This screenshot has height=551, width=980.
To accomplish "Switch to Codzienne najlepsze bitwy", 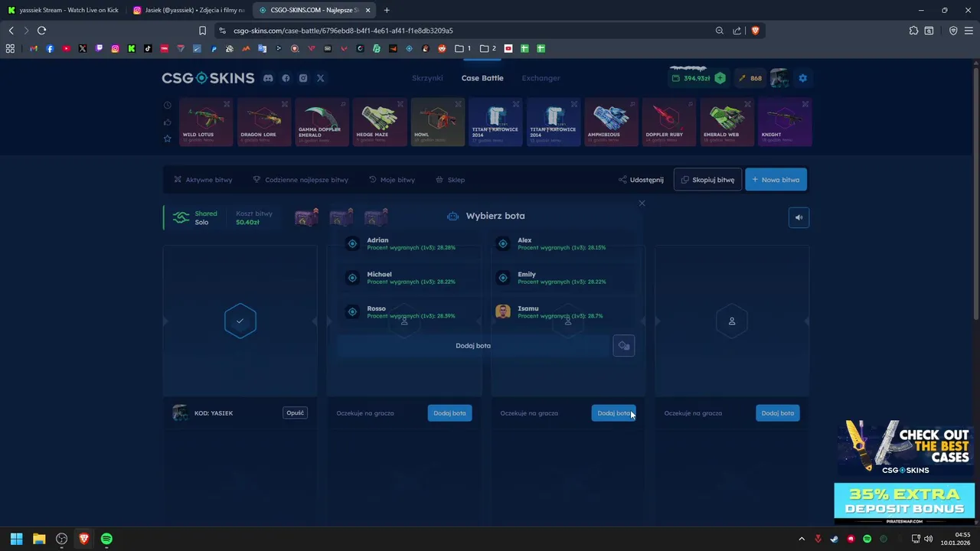I will click(300, 180).
